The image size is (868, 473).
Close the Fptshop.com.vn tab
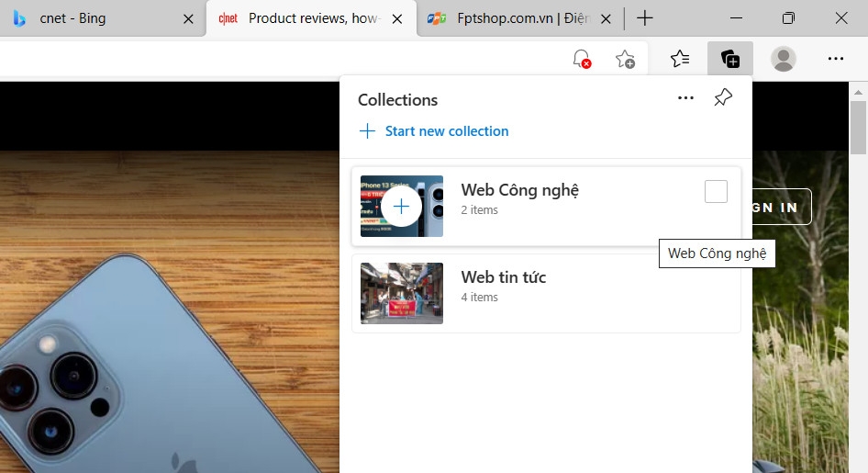click(x=606, y=19)
